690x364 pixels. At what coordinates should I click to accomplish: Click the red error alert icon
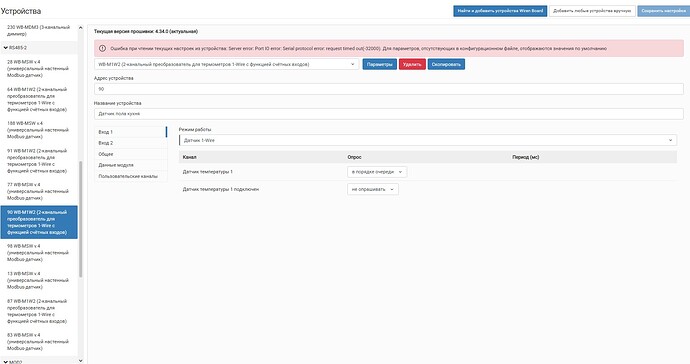pyautogui.click(x=103, y=48)
